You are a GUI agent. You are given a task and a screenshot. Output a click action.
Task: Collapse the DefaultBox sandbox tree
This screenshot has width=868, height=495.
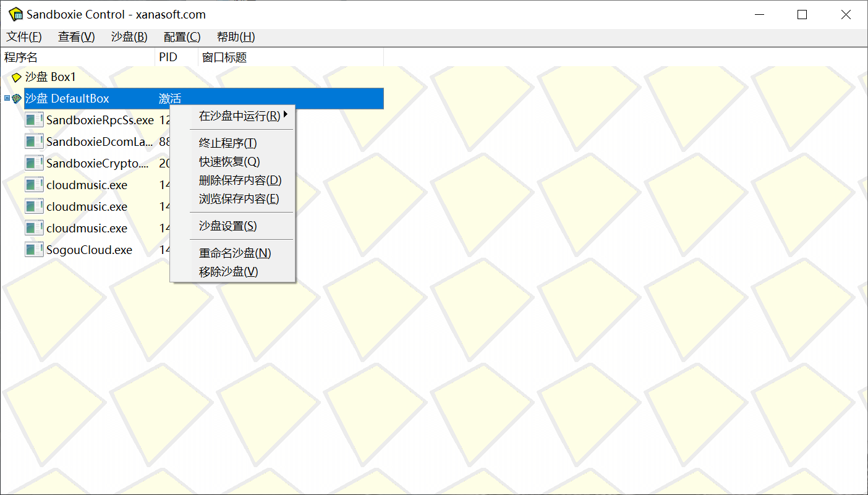[7, 98]
